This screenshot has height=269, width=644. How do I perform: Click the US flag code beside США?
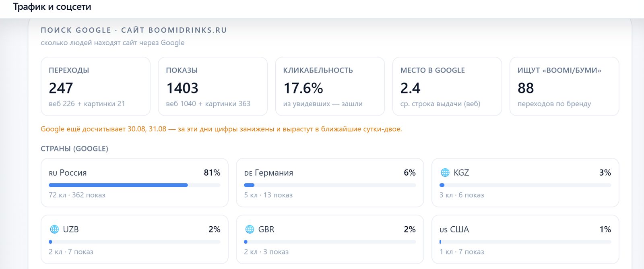pyautogui.click(x=444, y=230)
